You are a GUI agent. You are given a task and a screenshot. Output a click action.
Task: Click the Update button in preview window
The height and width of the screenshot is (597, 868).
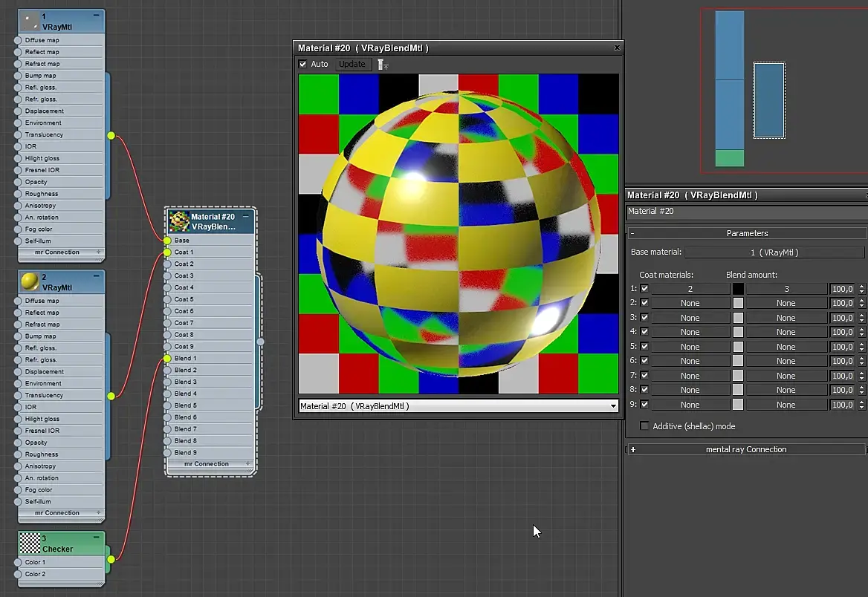pos(352,64)
